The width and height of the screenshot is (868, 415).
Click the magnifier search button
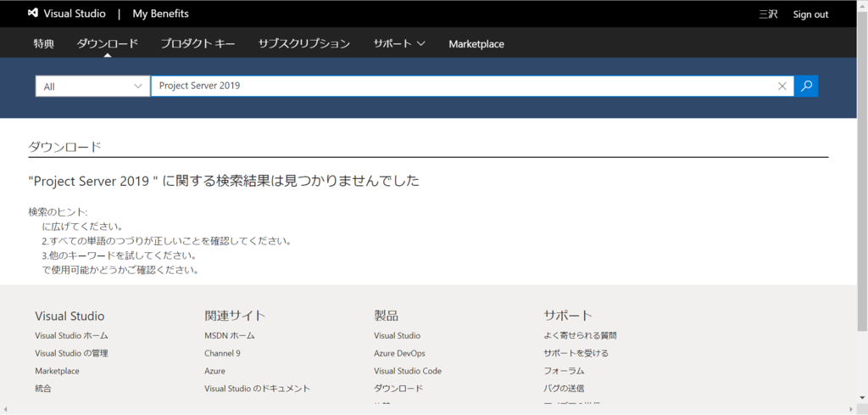pyautogui.click(x=807, y=86)
